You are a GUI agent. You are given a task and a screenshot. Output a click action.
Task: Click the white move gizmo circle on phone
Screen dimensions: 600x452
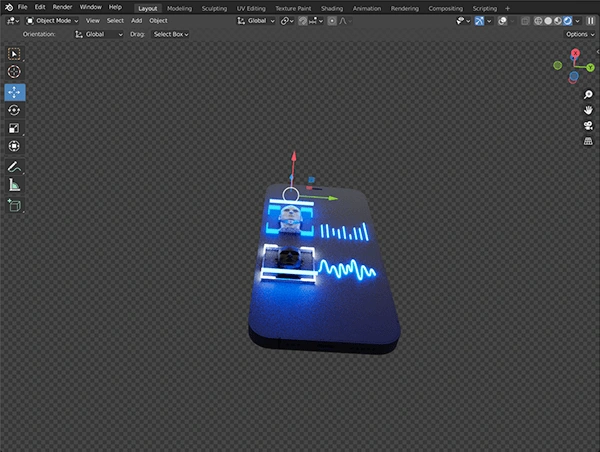point(291,195)
